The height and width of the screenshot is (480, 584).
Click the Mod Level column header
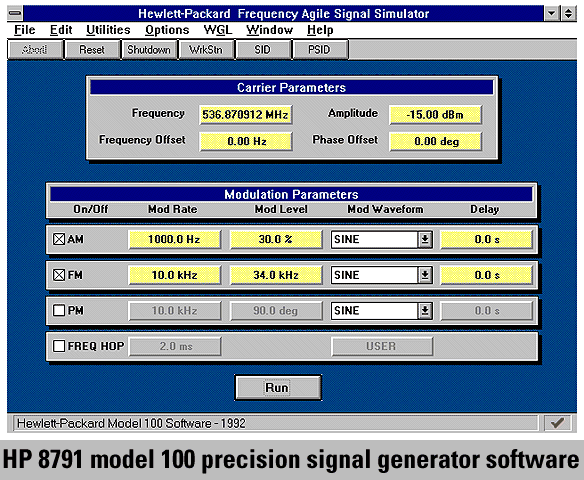pos(281,209)
